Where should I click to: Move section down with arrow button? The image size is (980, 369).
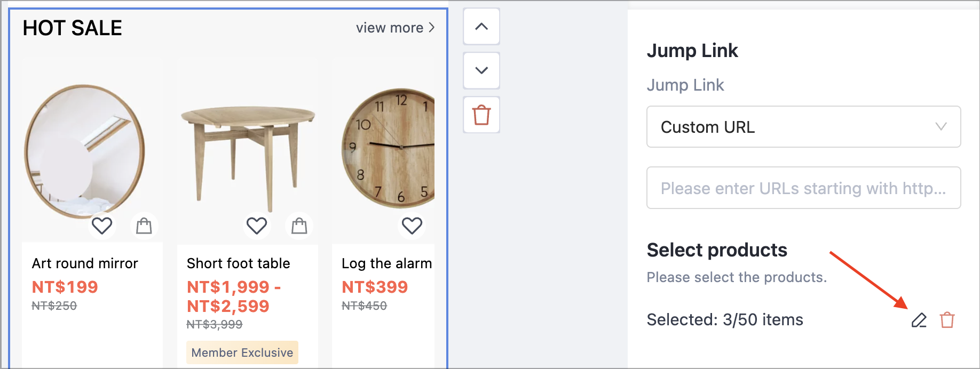coord(481,70)
